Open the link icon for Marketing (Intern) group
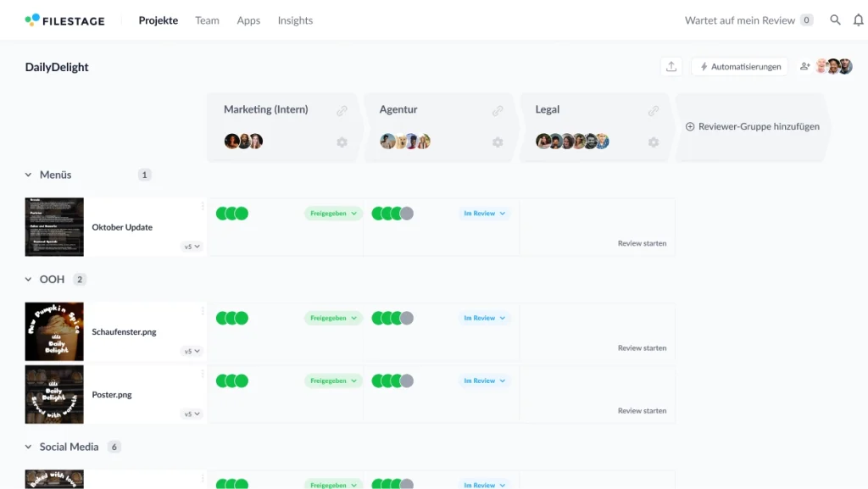Viewport: 868px width, 489px height. coord(342,110)
